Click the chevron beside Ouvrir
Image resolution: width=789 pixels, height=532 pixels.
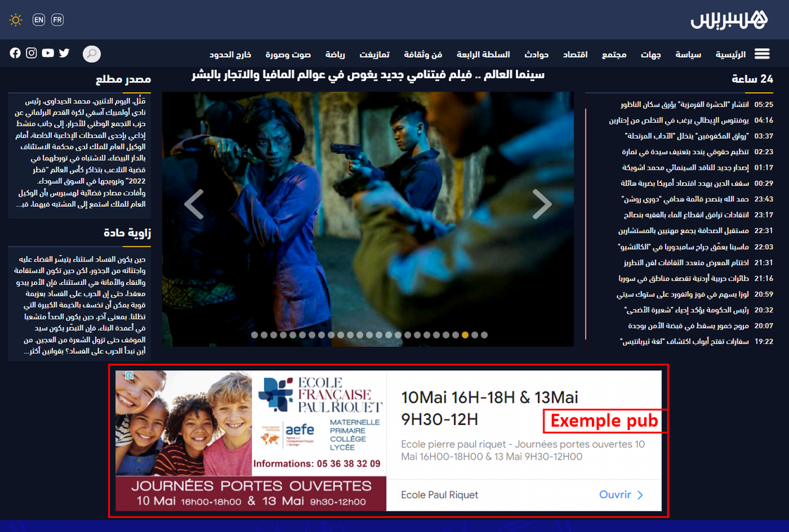click(640, 495)
